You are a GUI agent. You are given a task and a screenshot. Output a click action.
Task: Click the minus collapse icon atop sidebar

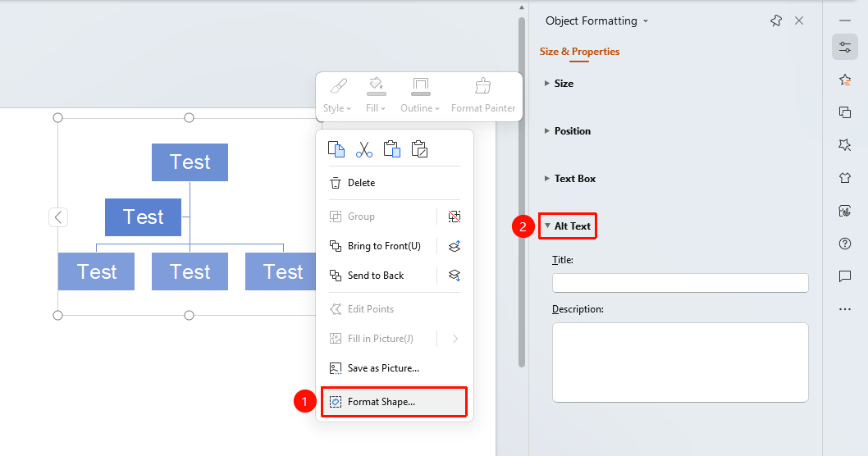[845, 21]
